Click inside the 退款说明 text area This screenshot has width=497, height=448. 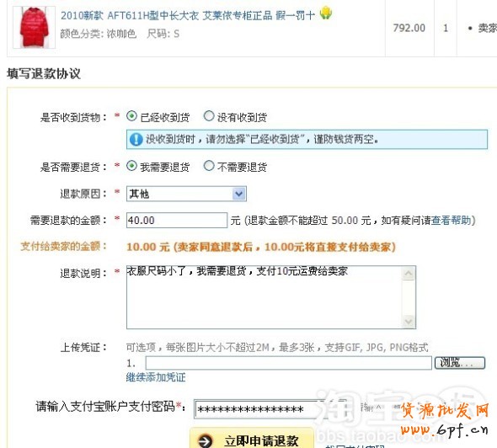[265, 297]
